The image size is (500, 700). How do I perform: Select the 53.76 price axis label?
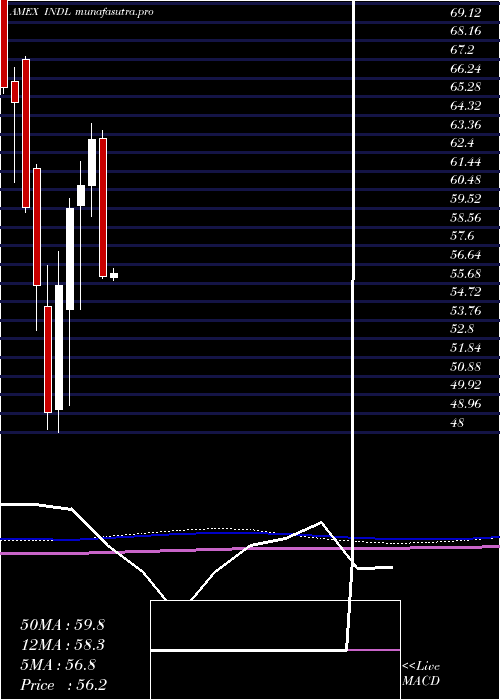click(466, 311)
